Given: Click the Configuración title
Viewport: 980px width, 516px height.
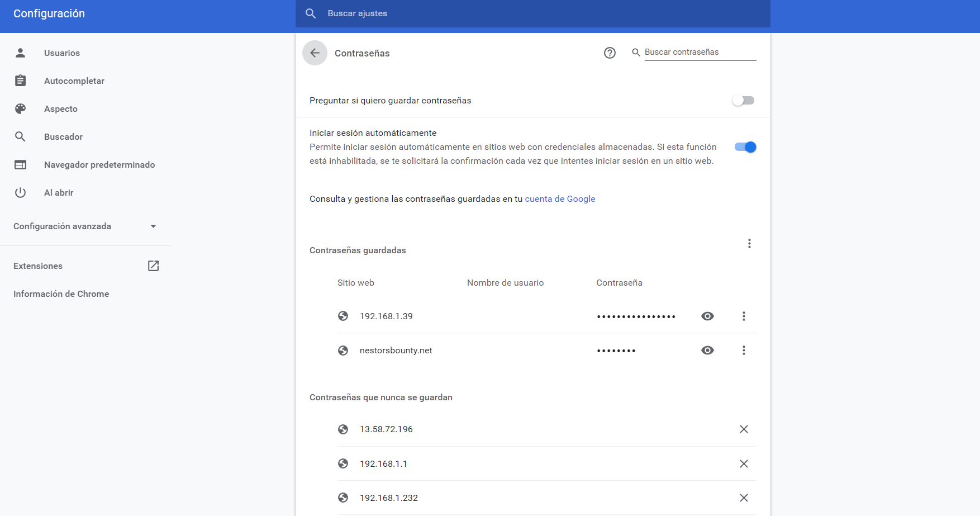Looking at the screenshot, I should (x=49, y=13).
